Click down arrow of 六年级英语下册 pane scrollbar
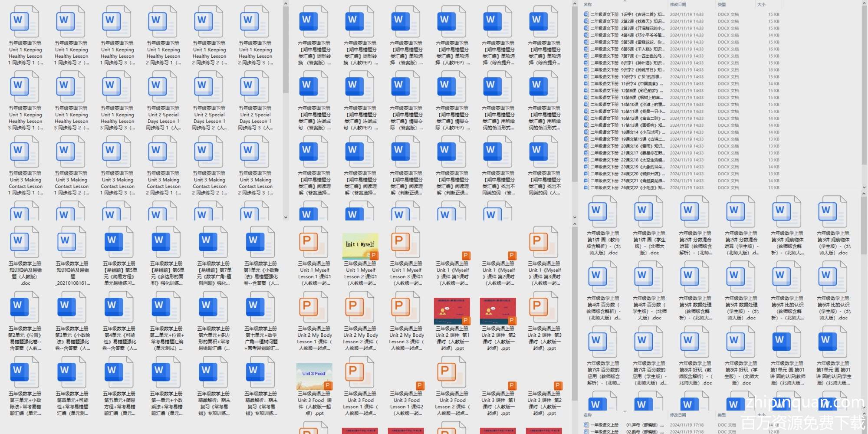This screenshot has height=434, width=868. (x=575, y=217)
